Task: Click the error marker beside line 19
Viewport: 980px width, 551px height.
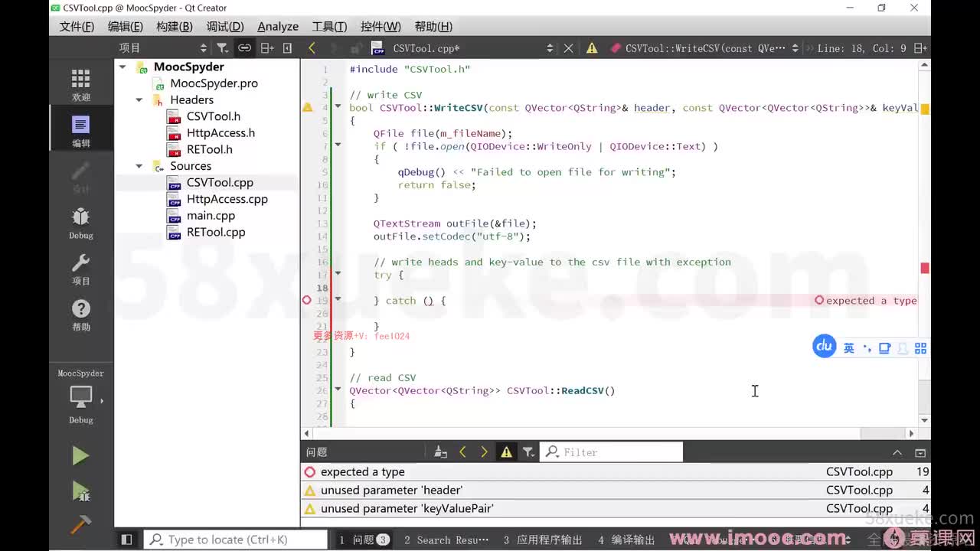Action: (307, 301)
